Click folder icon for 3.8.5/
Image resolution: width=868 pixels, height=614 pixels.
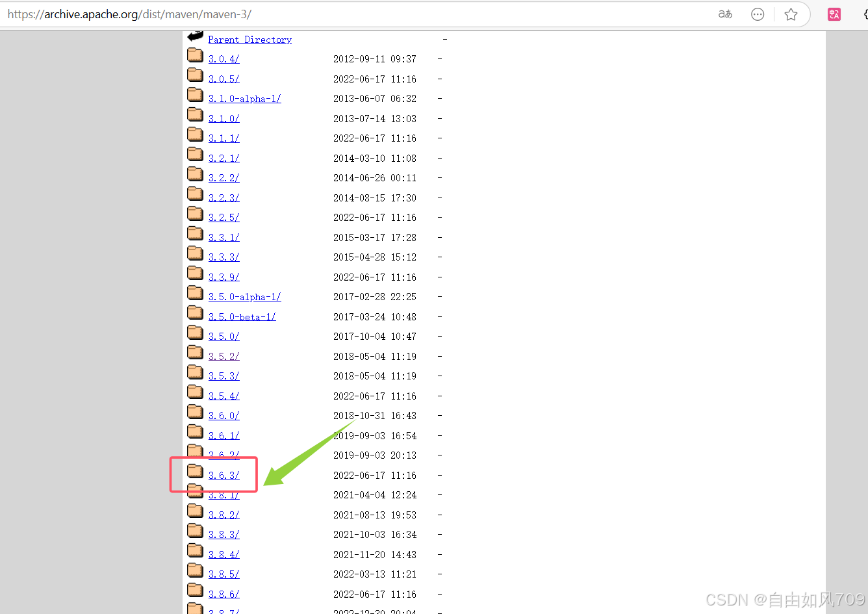point(195,570)
